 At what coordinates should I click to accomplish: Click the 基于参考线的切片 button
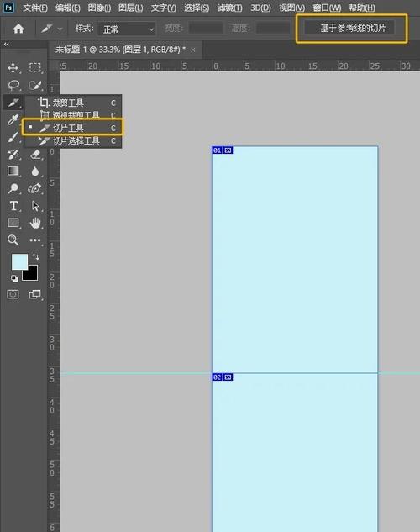pyautogui.click(x=353, y=29)
